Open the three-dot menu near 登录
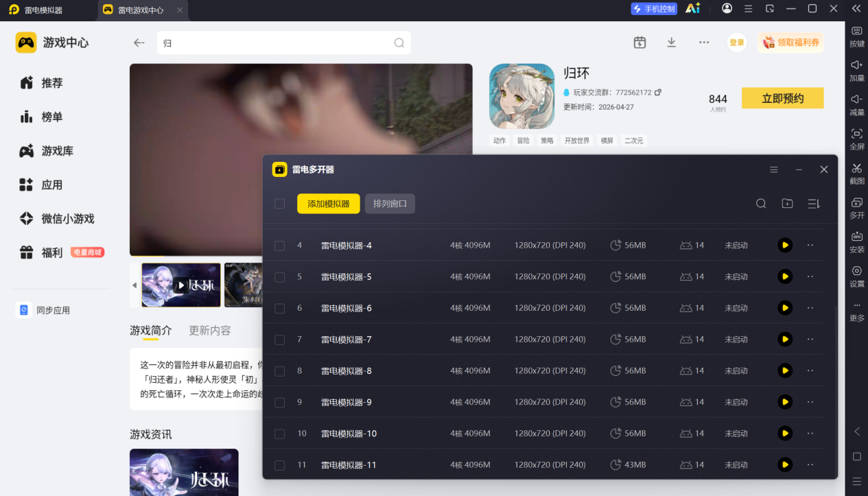The width and height of the screenshot is (868, 496). click(x=704, y=43)
